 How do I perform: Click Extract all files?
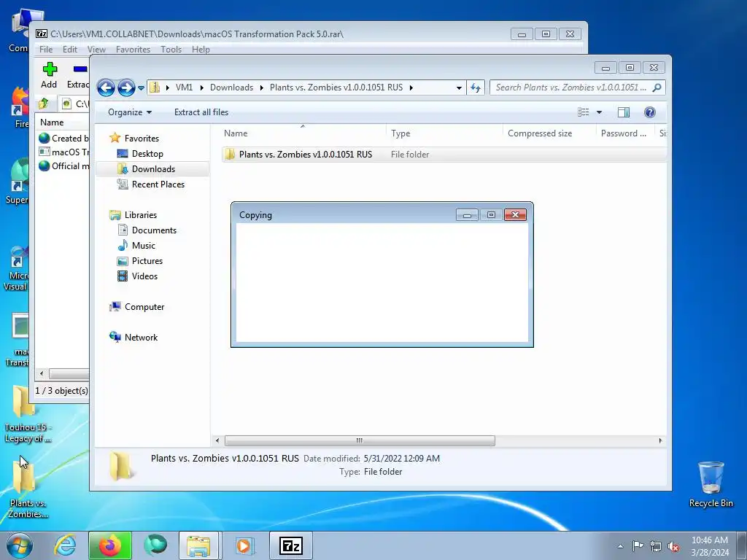click(x=201, y=112)
